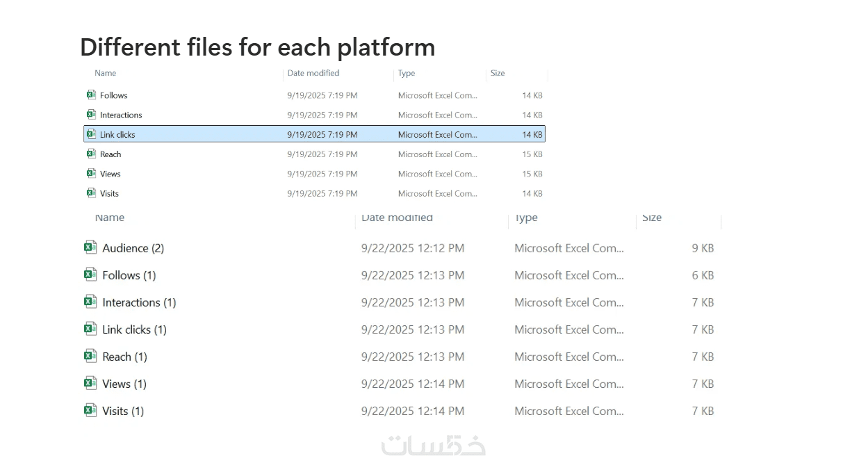
Task: Select the Visits file modified 9/19/2025
Action: [109, 194]
